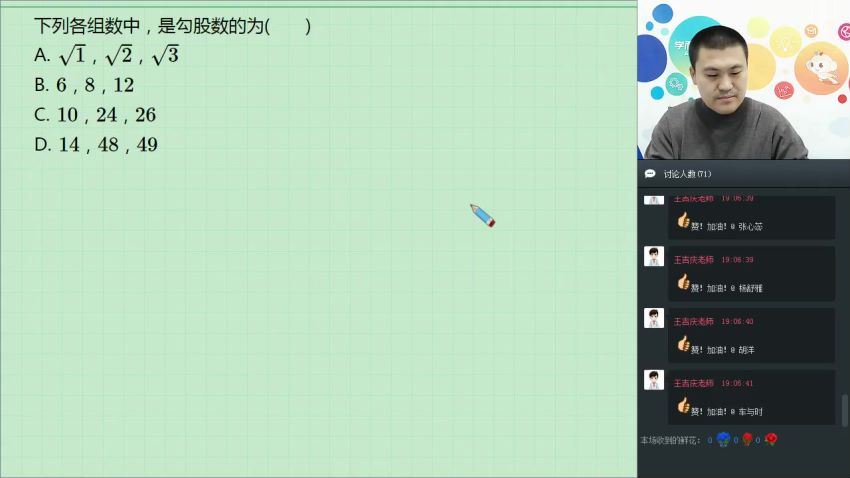This screenshot has height=478, width=850.
Task: Click the teacher avatar on the 19:06:40 message
Action: click(x=654, y=318)
